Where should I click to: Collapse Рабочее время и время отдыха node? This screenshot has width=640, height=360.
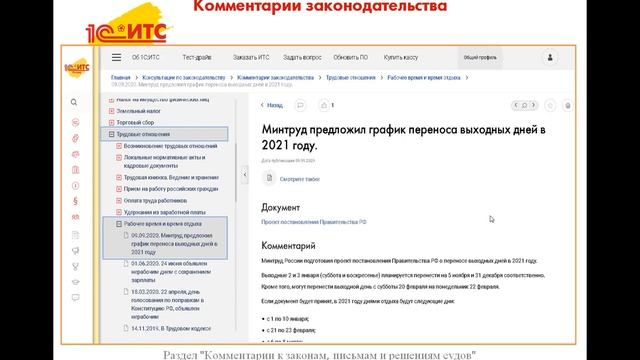click(119, 224)
